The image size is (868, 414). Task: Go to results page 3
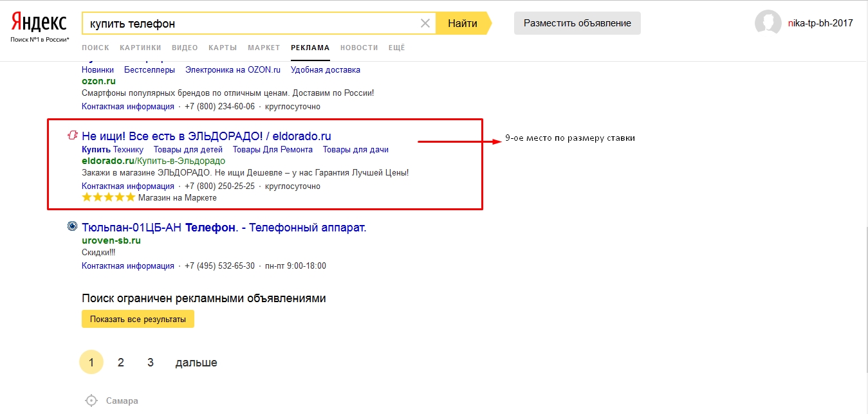(x=150, y=363)
